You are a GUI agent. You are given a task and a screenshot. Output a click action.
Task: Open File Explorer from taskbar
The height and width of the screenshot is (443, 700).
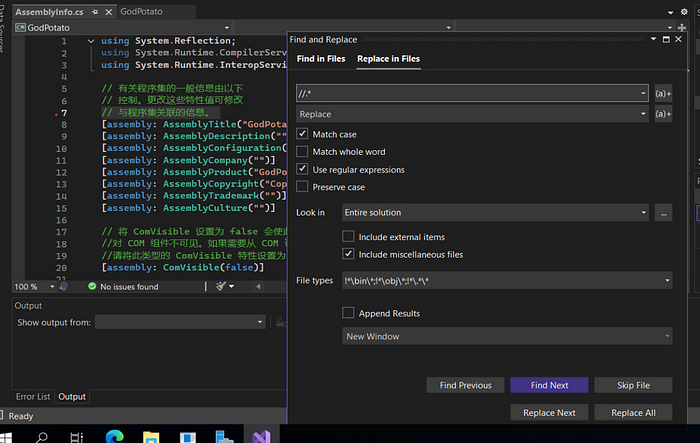(x=151, y=437)
